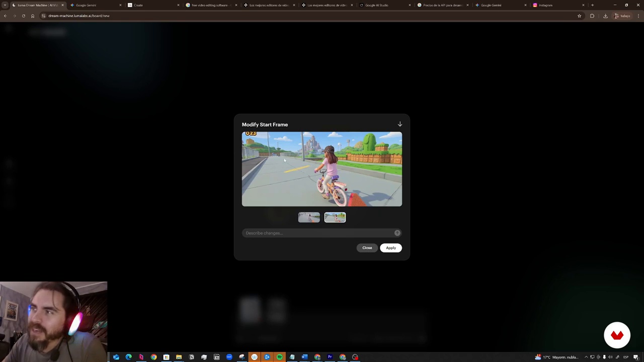This screenshot has width=644, height=362.
Task: Click the large start frame preview image
Action: (x=322, y=169)
